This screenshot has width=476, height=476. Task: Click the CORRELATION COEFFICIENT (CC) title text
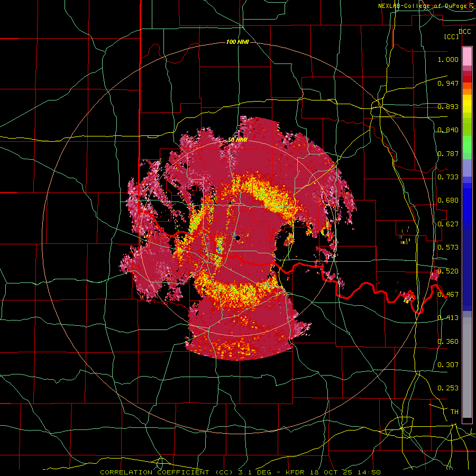[x=167, y=472]
